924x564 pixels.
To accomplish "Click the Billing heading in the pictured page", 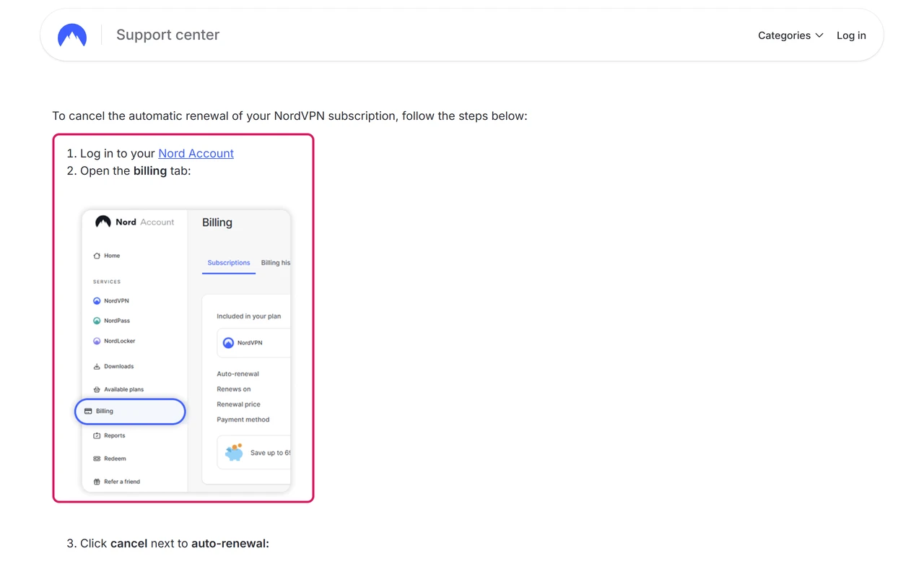I will tap(217, 222).
